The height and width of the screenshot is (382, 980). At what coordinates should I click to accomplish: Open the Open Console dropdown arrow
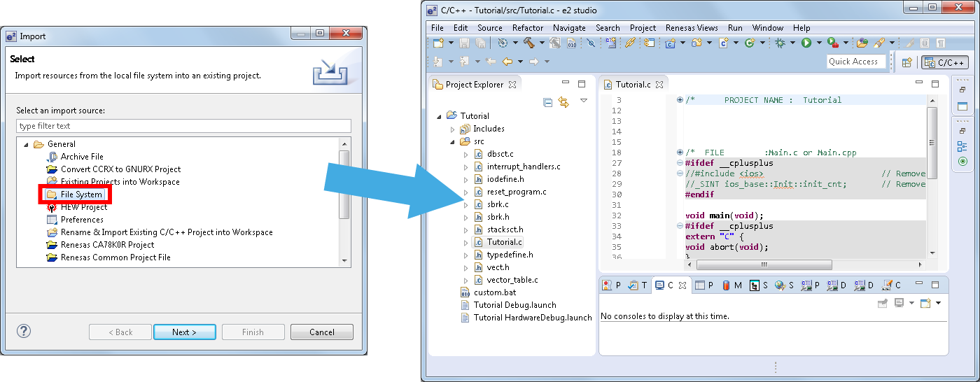click(x=938, y=303)
